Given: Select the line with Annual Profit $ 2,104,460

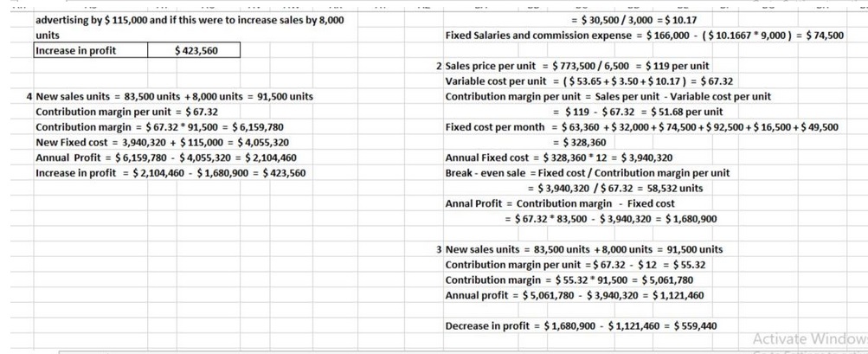Looking at the screenshot, I should tap(165, 158).
